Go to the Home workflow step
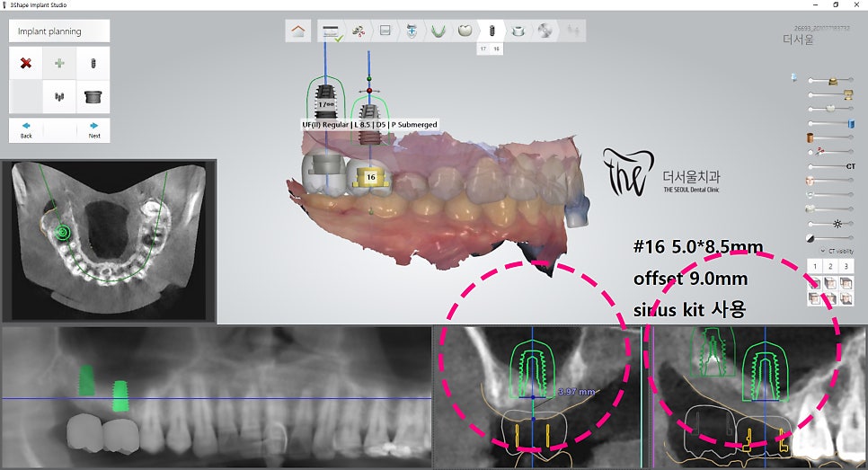This screenshot has width=868, height=470. pos(298,31)
